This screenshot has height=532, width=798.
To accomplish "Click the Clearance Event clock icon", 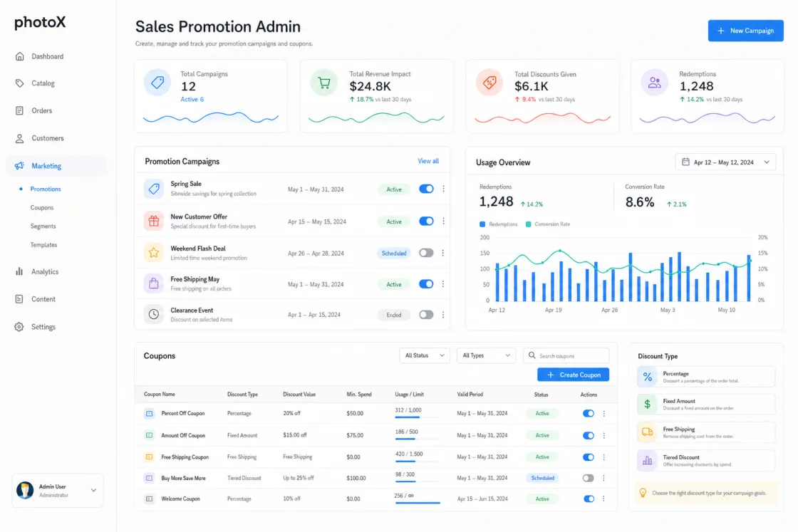I will 154,314.
